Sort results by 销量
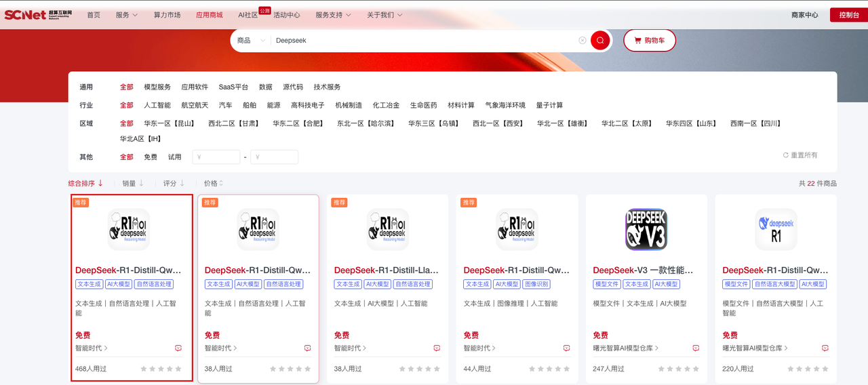This screenshot has height=385, width=868. (x=133, y=183)
